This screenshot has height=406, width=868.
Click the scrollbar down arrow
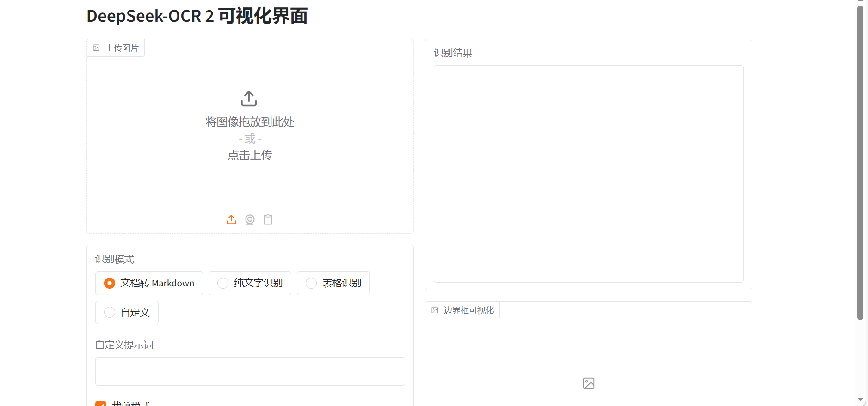tap(860, 400)
